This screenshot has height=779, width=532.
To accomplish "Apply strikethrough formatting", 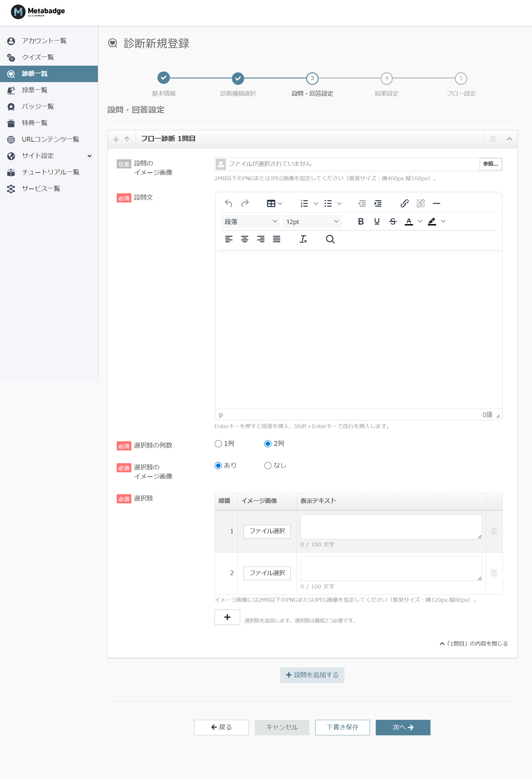I will pyautogui.click(x=392, y=222).
